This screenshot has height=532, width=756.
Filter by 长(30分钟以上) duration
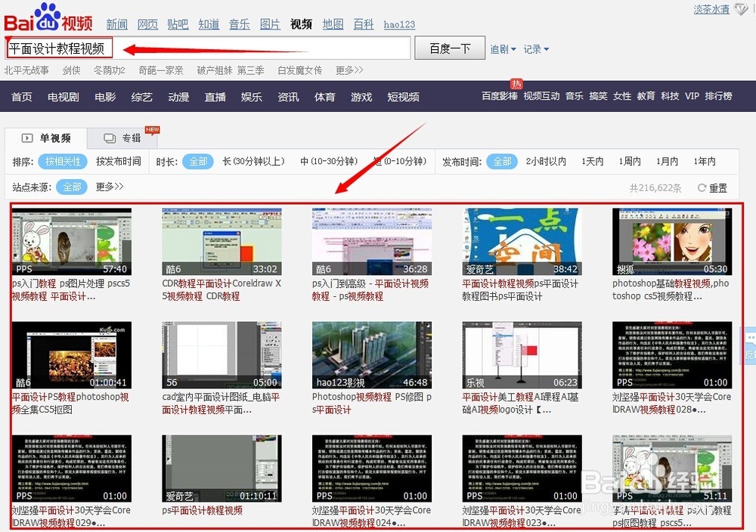tap(253, 162)
